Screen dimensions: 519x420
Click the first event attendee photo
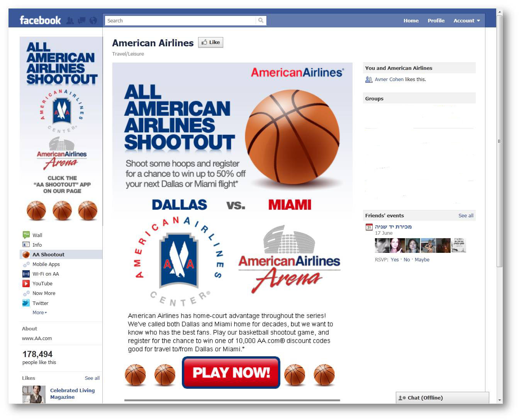pos(382,246)
